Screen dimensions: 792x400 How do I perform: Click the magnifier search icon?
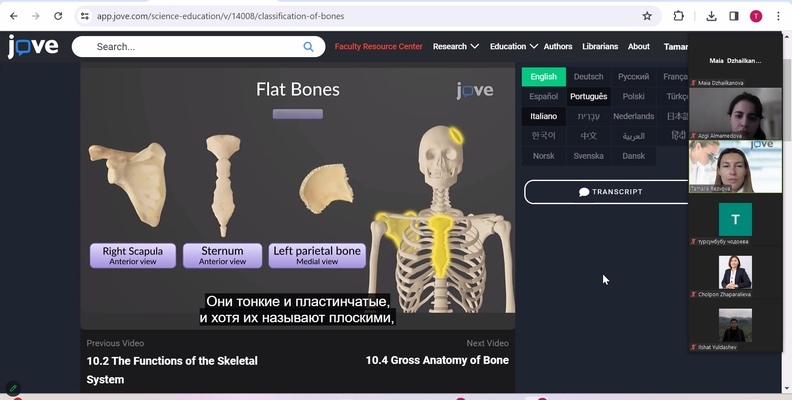click(308, 46)
